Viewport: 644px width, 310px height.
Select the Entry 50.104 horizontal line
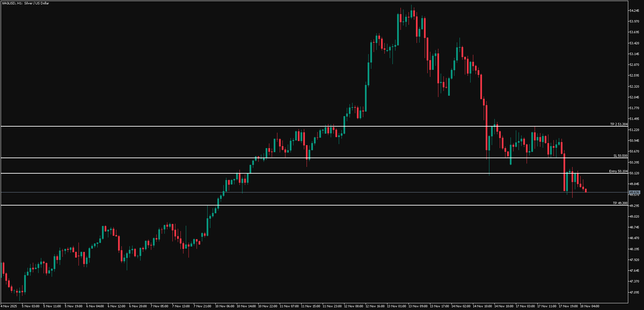pos(302,173)
